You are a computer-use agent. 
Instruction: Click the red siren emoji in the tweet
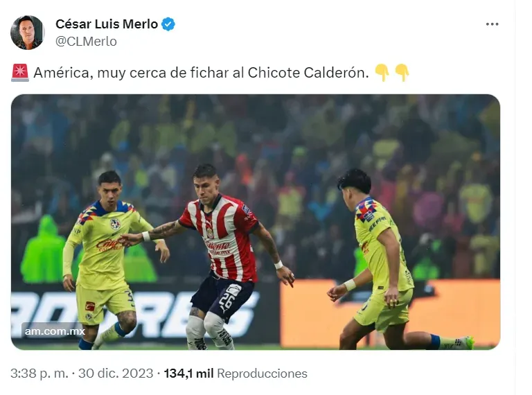pyautogui.click(x=20, y=73)
